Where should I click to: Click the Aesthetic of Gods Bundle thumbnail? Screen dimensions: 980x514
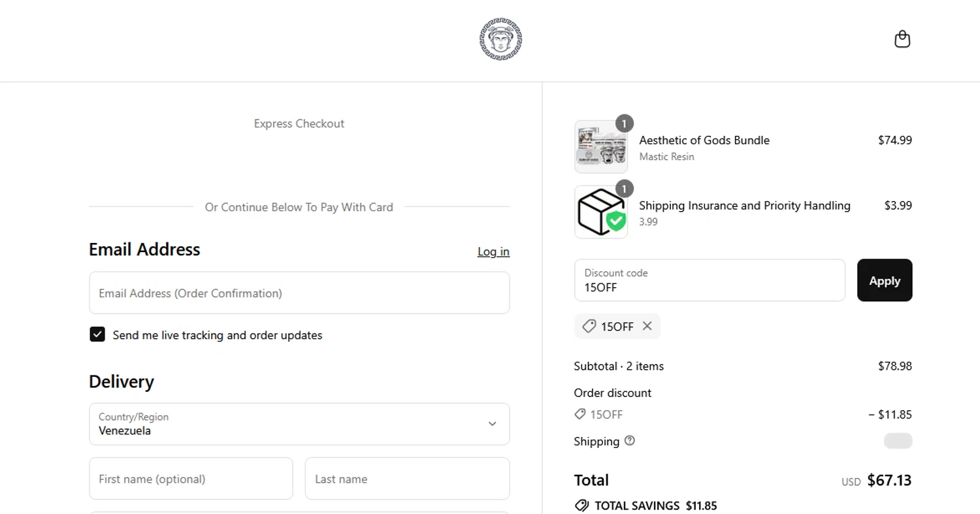tap(601, 147)
